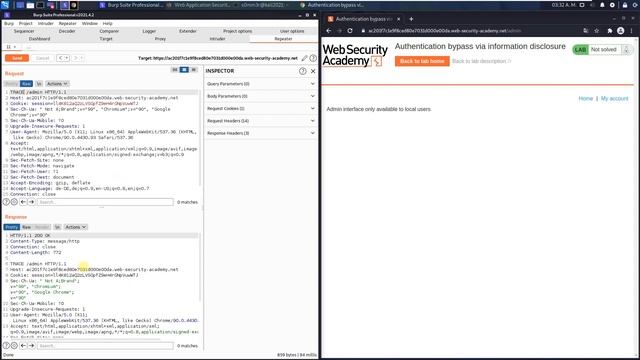Open the Intruder menu in the menu bar
640x360 pixels.
tap(46, 24)
